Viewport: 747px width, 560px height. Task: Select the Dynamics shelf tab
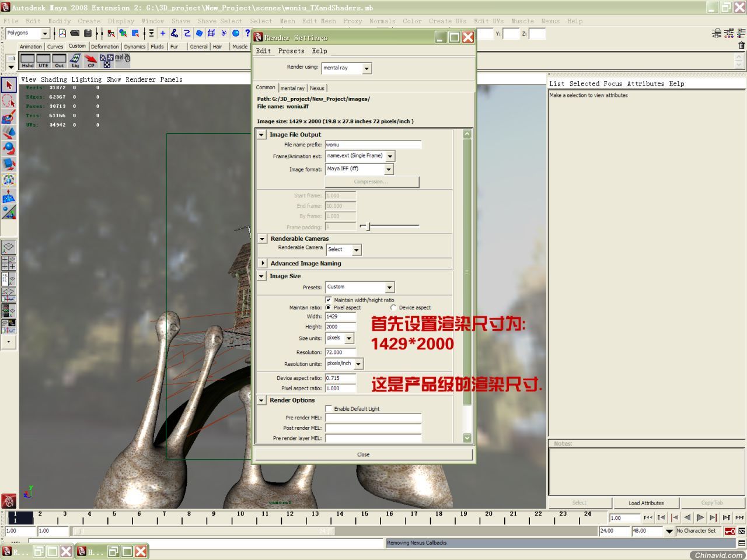click(134, 47)
